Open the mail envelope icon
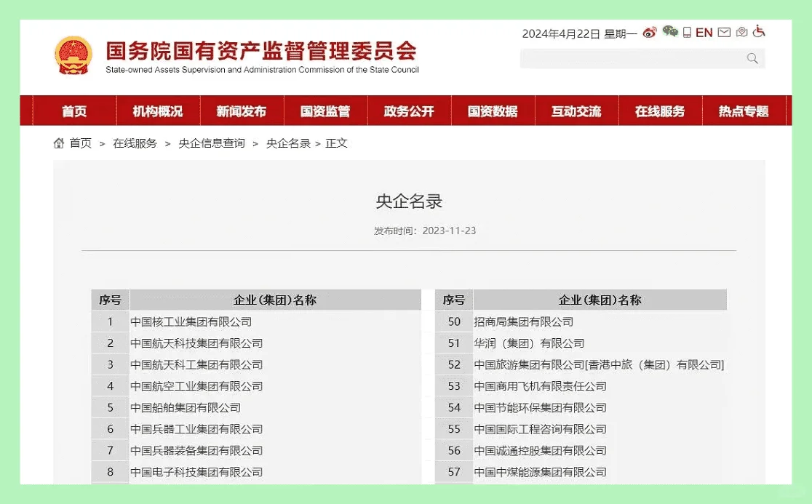The image size is (812, 504). point(724,33)
